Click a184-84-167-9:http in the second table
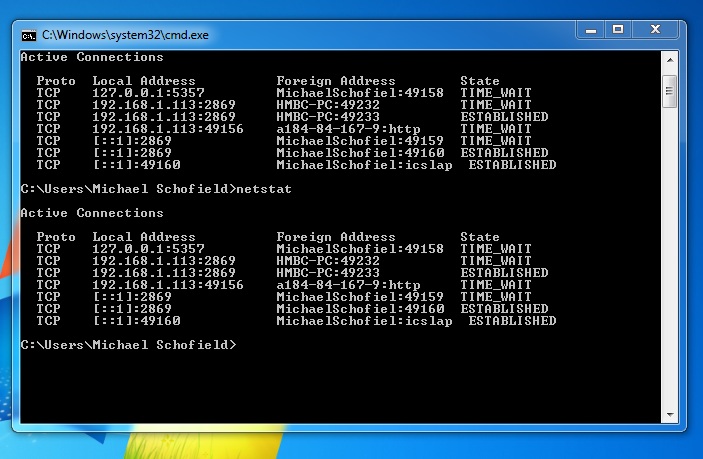Viewport: 703px width, 459px height. (x=348, y=285)
